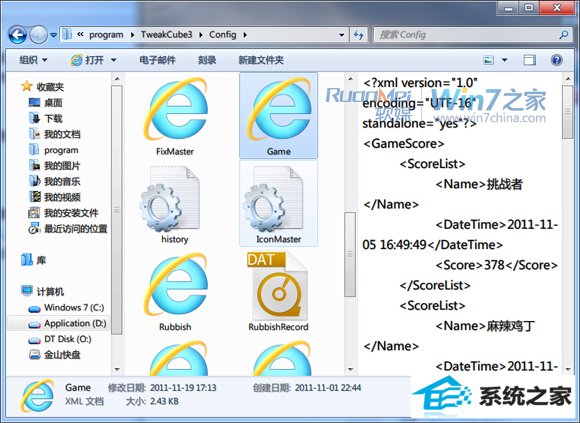Image resolution: width=580 pixels, height=423 pixels.
Task: Open 金山快盘 in the navigation pane
Action: 55,355
